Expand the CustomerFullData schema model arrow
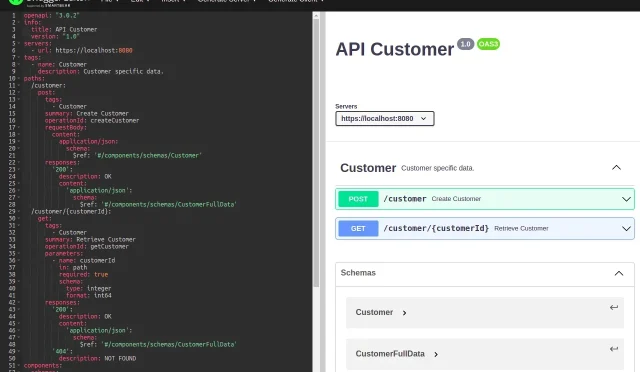Screen dimensions: 640x372 point(436,354)
